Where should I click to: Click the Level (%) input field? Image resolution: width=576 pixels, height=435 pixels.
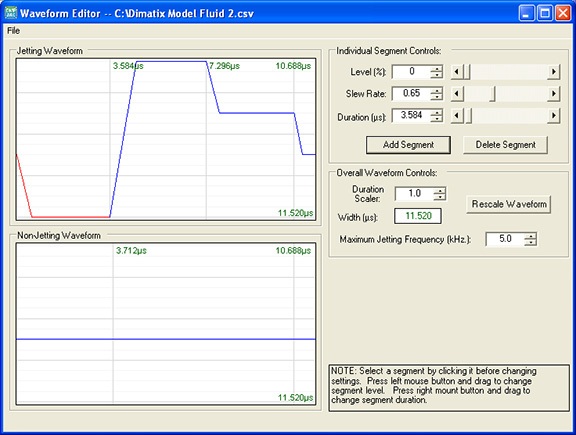[411, 72]
